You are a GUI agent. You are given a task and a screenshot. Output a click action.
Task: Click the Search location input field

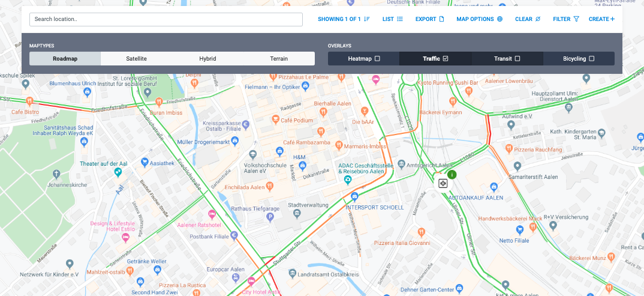click(x=166, y=19)
